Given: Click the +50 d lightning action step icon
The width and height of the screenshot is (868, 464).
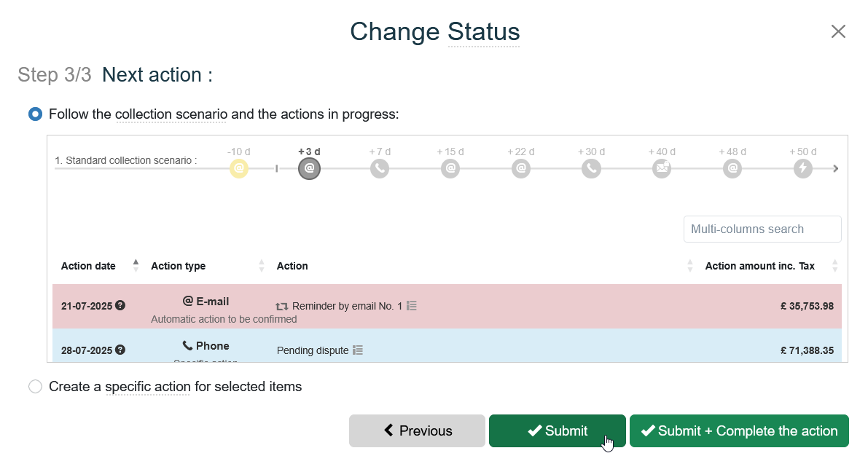Looking at the screenshot, I should pos(803,169).
